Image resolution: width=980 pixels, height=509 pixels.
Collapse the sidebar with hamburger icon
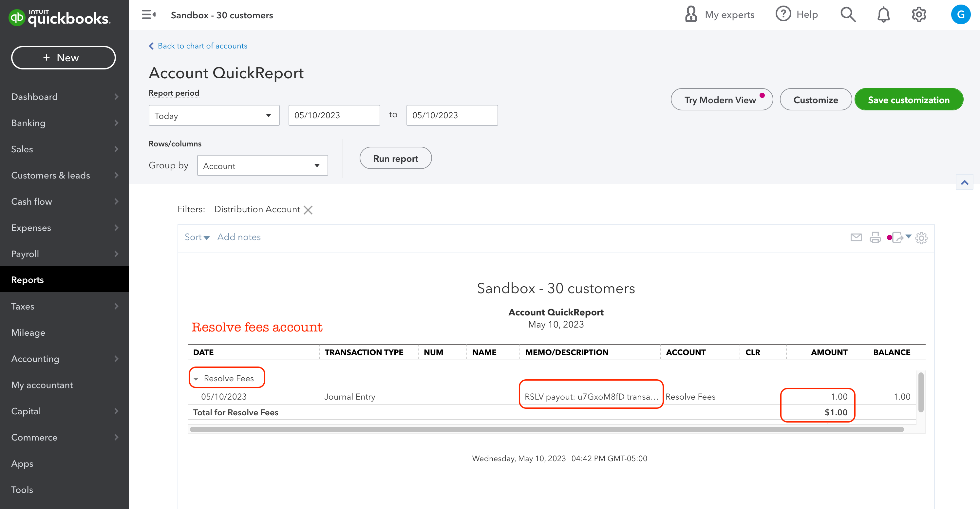tap(148, 15)
